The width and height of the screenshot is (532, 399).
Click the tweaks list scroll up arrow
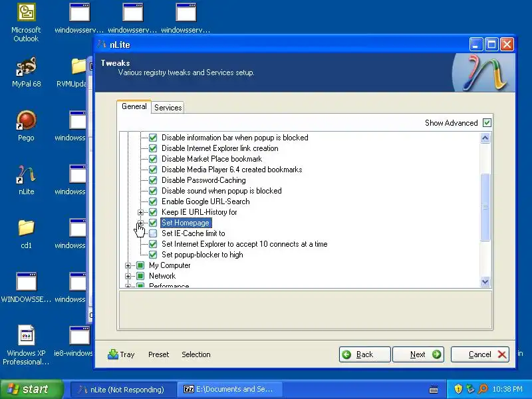485,138
